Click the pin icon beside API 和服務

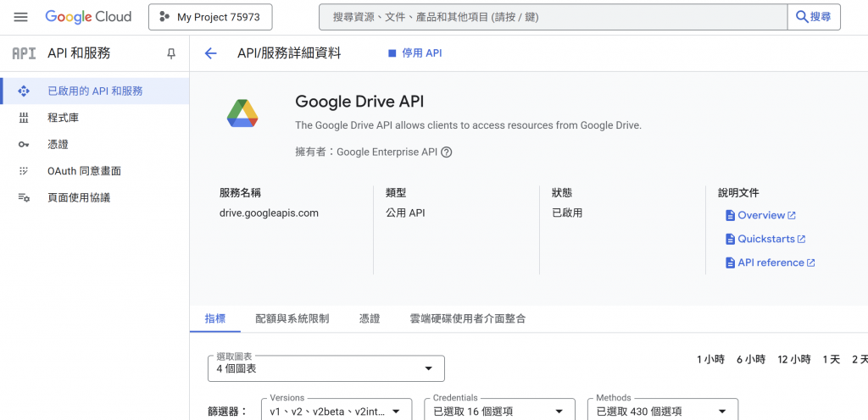[x=171, y=53]
